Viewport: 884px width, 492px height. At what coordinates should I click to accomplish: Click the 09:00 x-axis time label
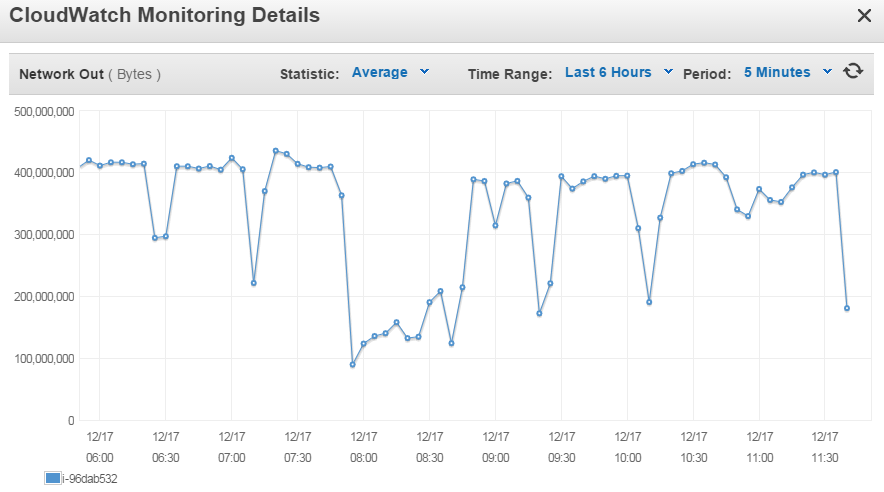point(496,458)
